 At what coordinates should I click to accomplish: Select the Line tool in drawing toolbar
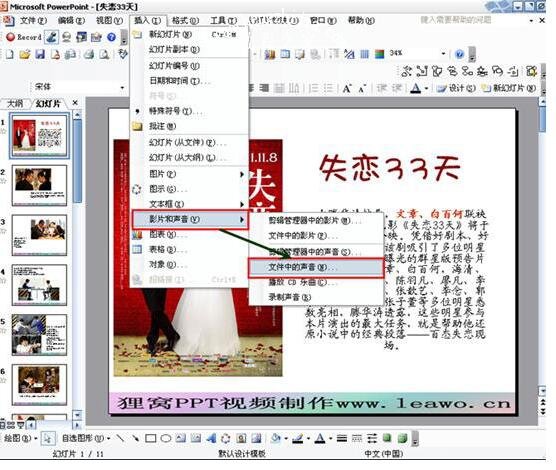pos(120,438)
